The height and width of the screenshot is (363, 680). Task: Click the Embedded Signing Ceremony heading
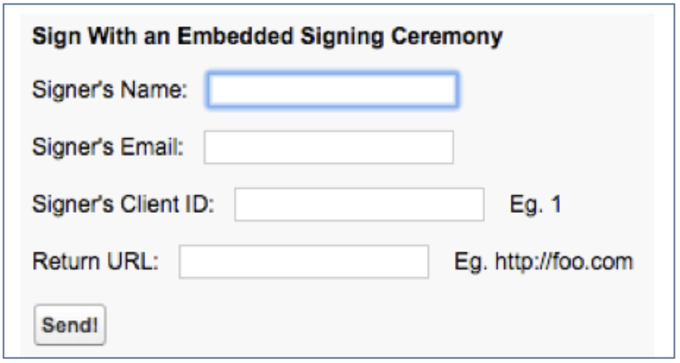(x=268, y=36)
